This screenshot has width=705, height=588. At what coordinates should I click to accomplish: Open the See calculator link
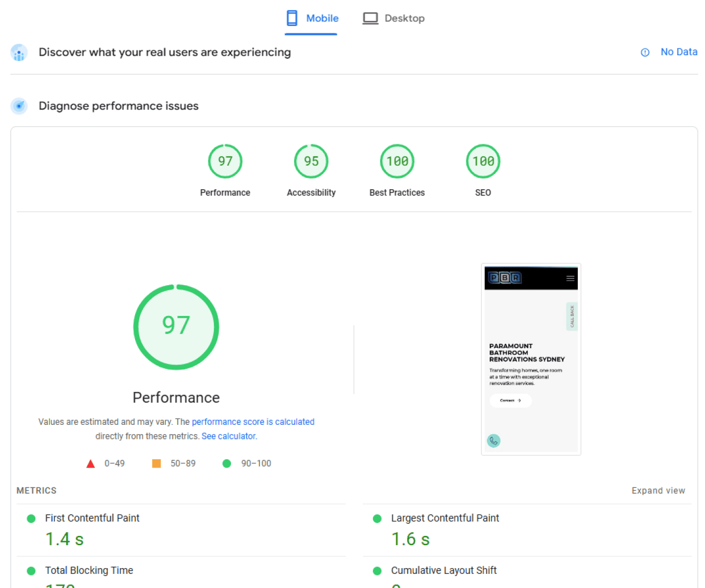(229, 436)
